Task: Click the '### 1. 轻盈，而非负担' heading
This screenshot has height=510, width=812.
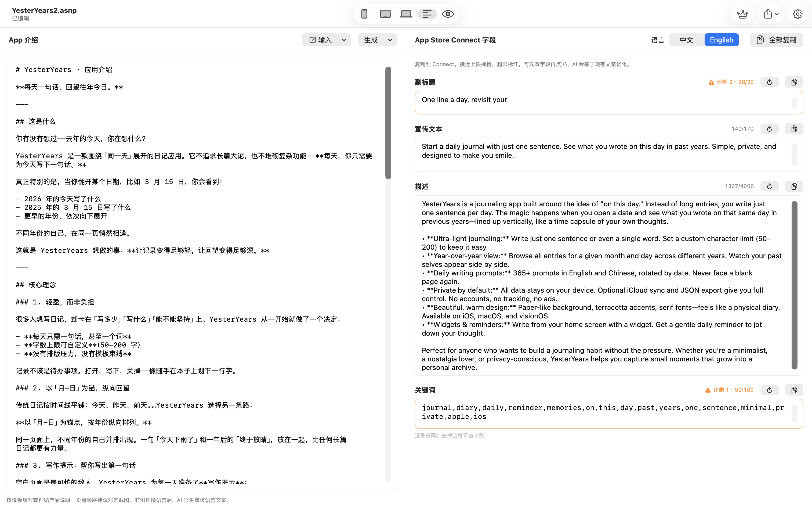Action: coord(55,302)
